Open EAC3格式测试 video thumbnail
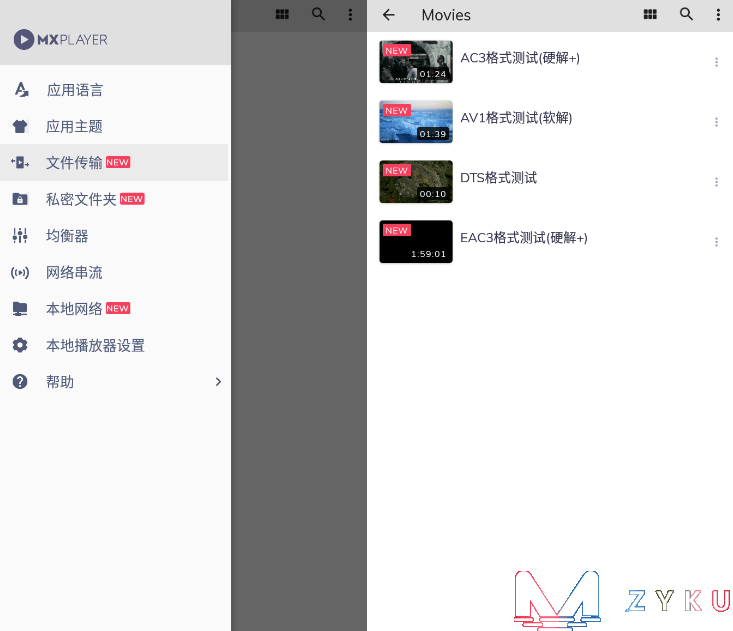This screenshot has width=733, height=631. (x=416, y=241)
